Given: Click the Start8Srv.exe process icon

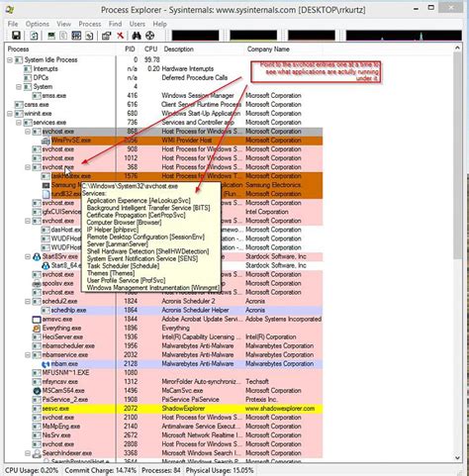Looking at the screenshot, I should coord(37,256).
